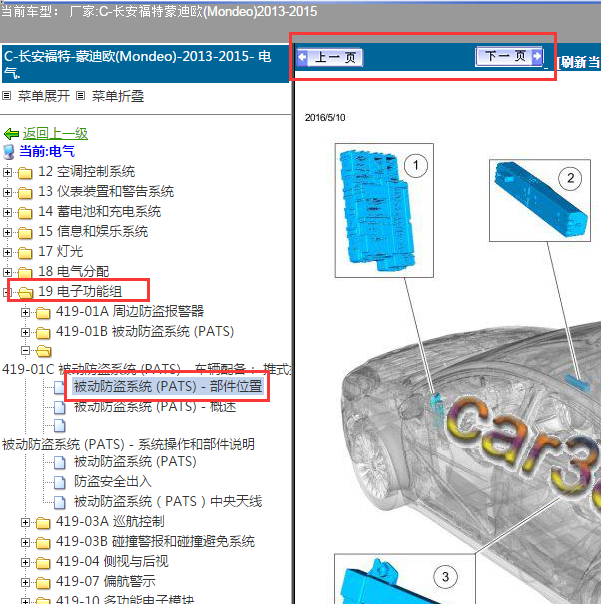601x604 pixels.
Task: Open 13 仪表装置和警告系统 folder
Action: click(106, 192)
